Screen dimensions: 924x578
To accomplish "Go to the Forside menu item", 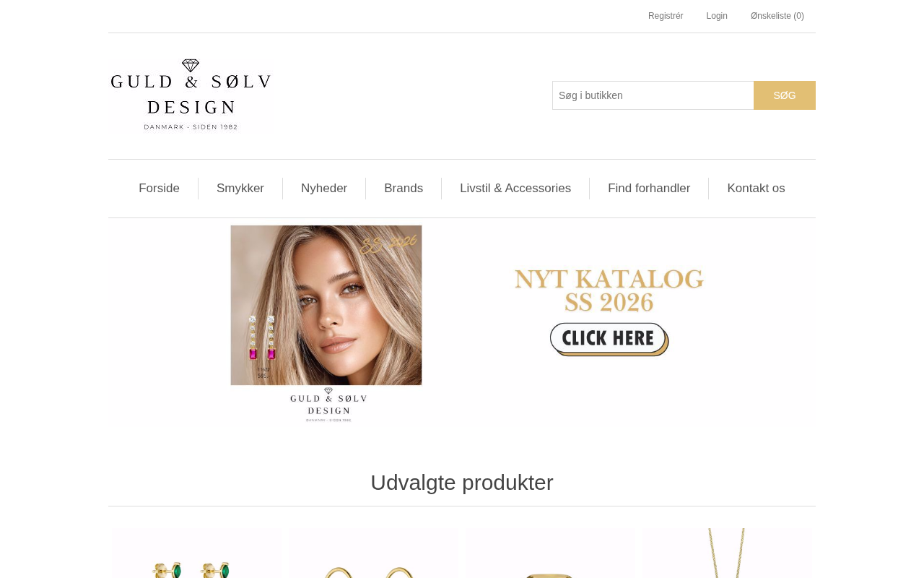I will [159, 189].
